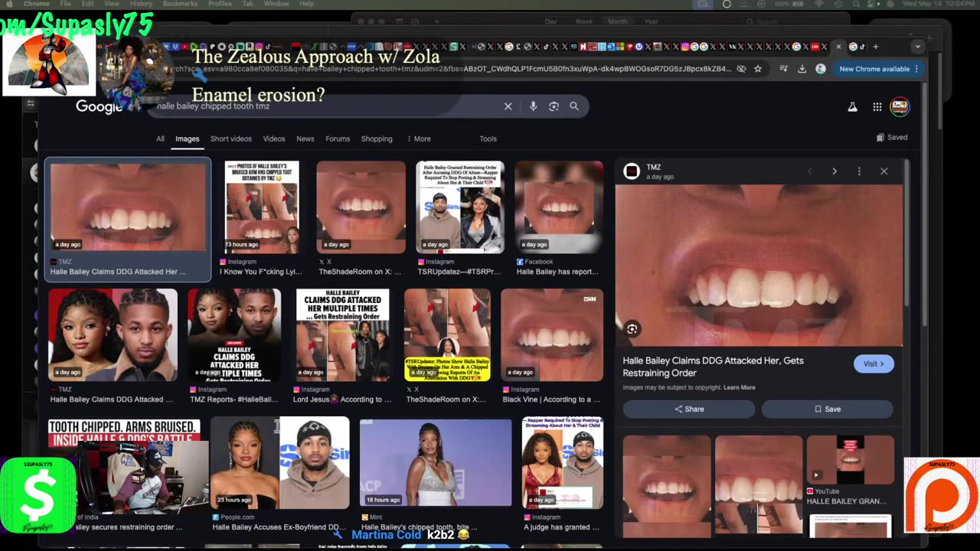
Task: Open the Google account avatar menu
Action: point(900,106)
